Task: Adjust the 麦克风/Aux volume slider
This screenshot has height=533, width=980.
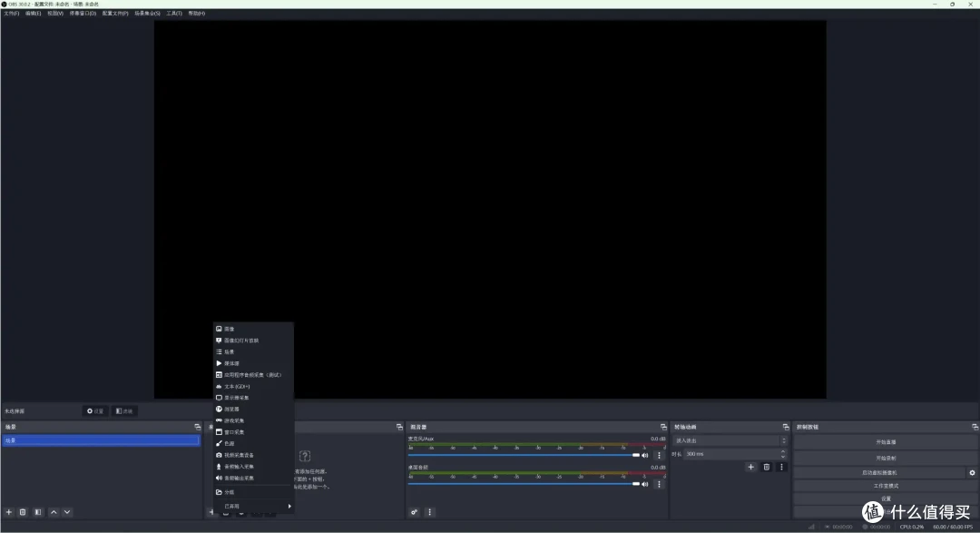Action: coord(524,456)
